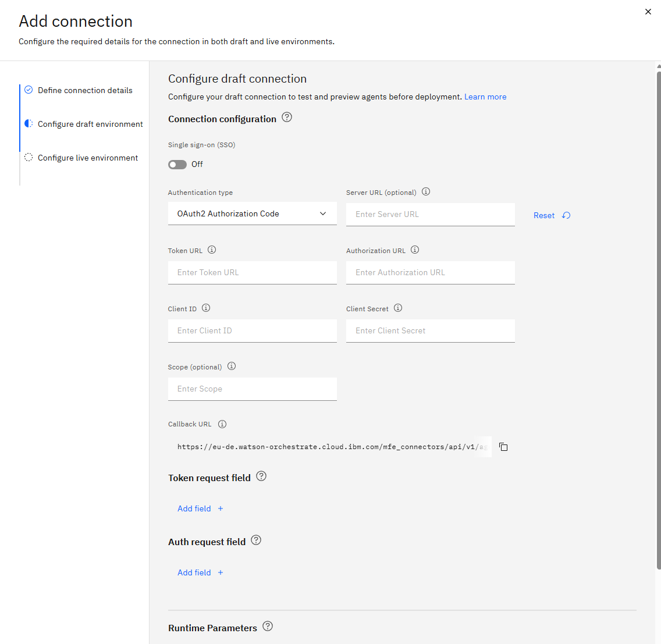Screen dimensions: 661x644
Task: Click the Client Secret info icon
Action: [x=398, y=308]
